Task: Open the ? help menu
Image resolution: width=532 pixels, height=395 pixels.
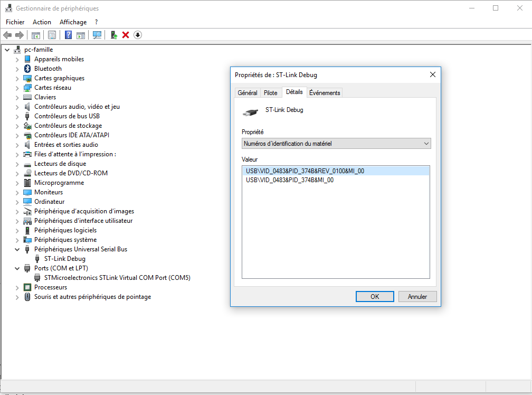Action: click(97, 22)
